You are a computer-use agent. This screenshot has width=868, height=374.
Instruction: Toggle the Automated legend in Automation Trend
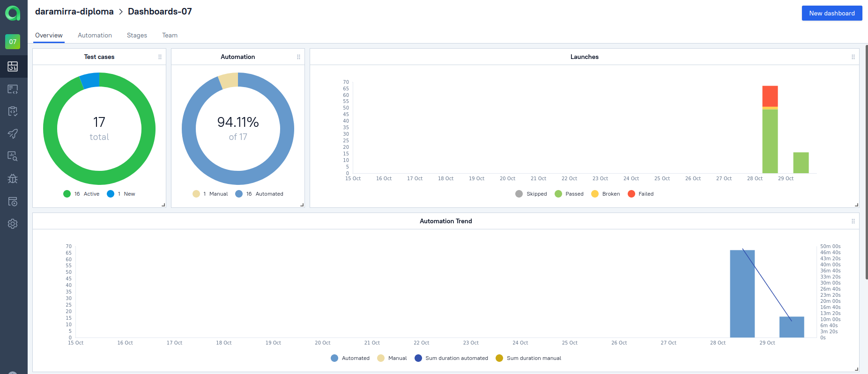click(x=350, y=358)
